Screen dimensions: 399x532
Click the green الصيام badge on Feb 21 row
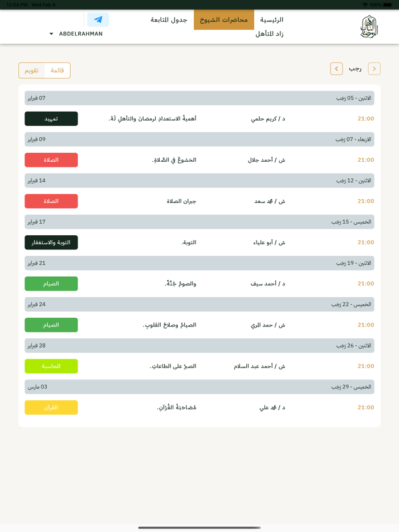pyautogui.click(x=51, y=284)
